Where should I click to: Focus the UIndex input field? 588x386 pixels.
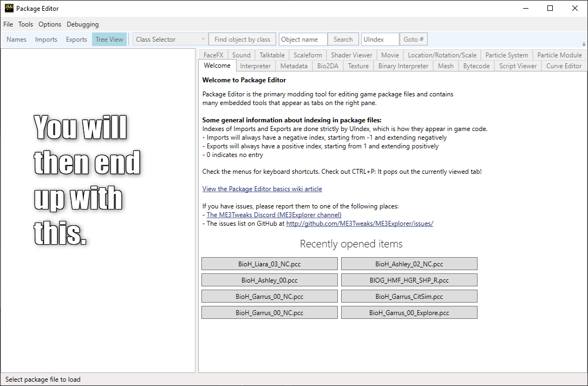click(x=380, y=40)
